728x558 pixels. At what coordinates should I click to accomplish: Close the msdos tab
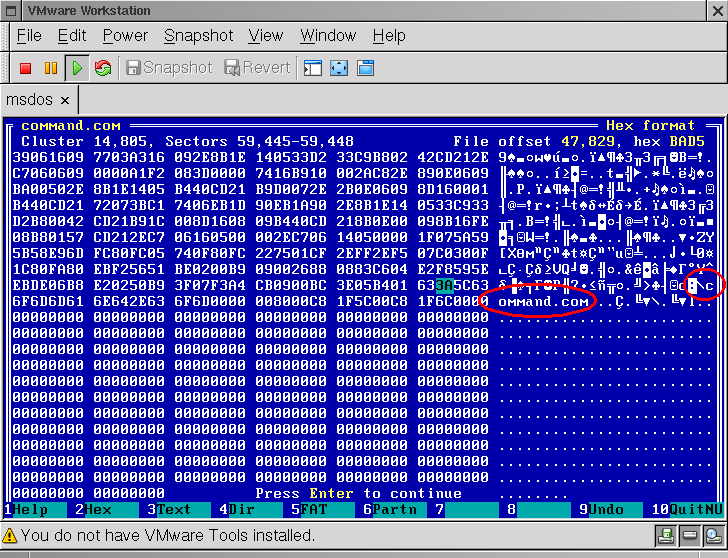(65, 100)
